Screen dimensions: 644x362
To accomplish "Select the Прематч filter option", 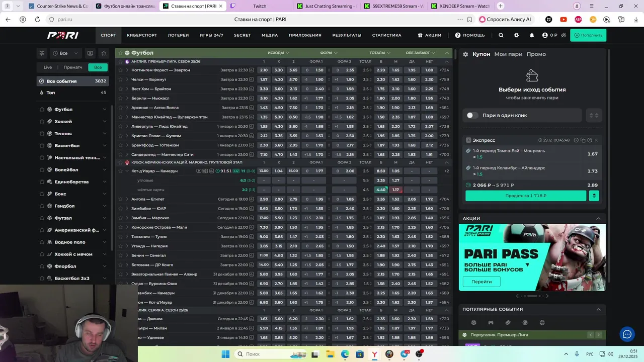I will click(73, 67).
